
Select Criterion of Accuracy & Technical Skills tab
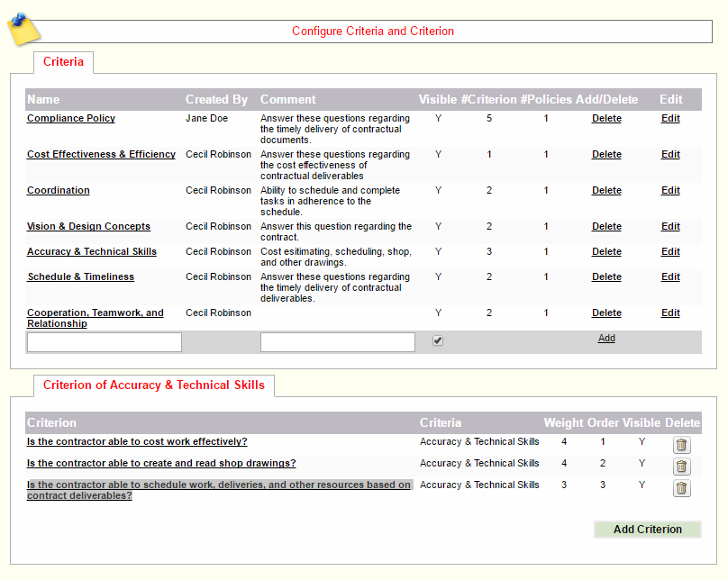click(154, 385)
